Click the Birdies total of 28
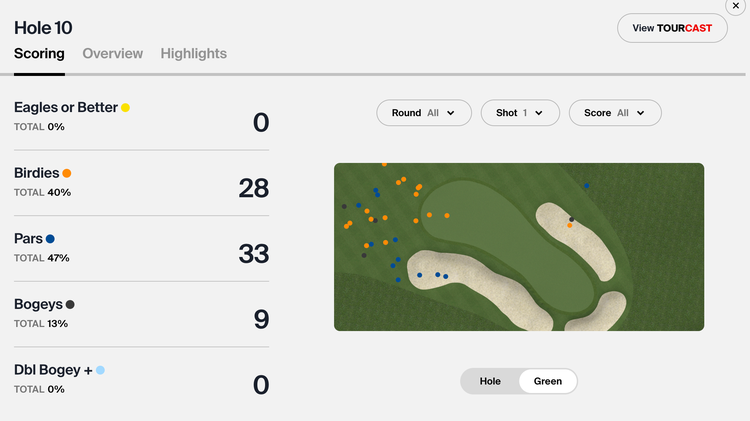The image size is (750, 421). [253, 187]
